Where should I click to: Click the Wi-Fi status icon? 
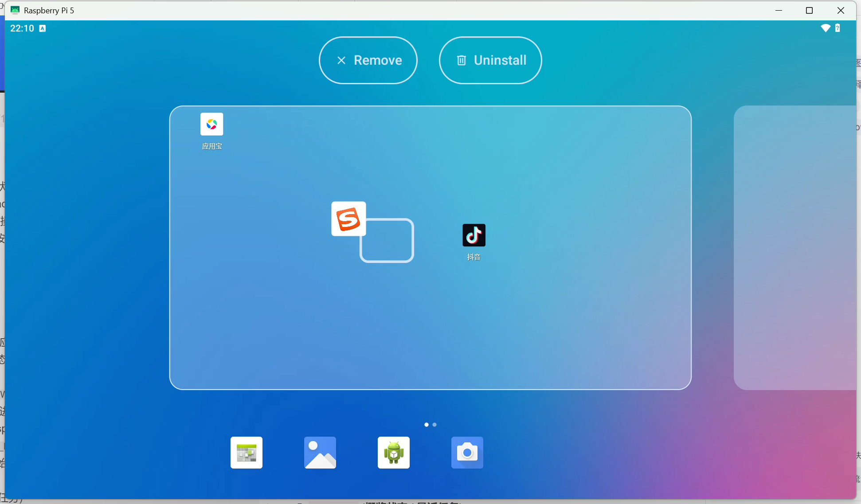coord(825,28)
